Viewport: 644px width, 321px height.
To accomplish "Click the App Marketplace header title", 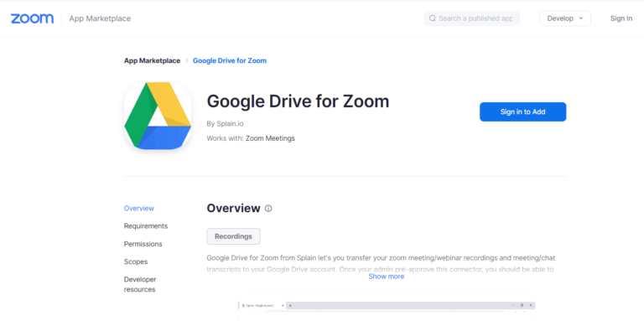I will click(x=100, y=18).
